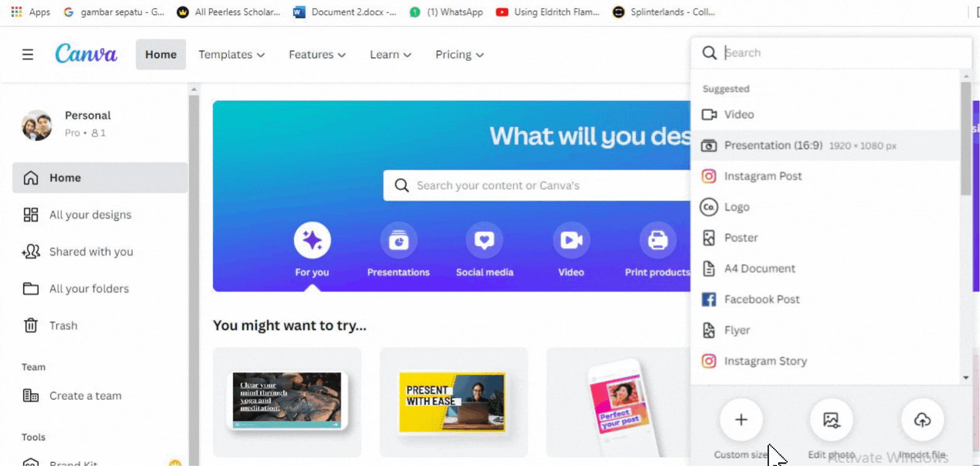980x466 pixels.
Task: Click the Flyer icon in the suggestions
Action: tap(709, 330)
